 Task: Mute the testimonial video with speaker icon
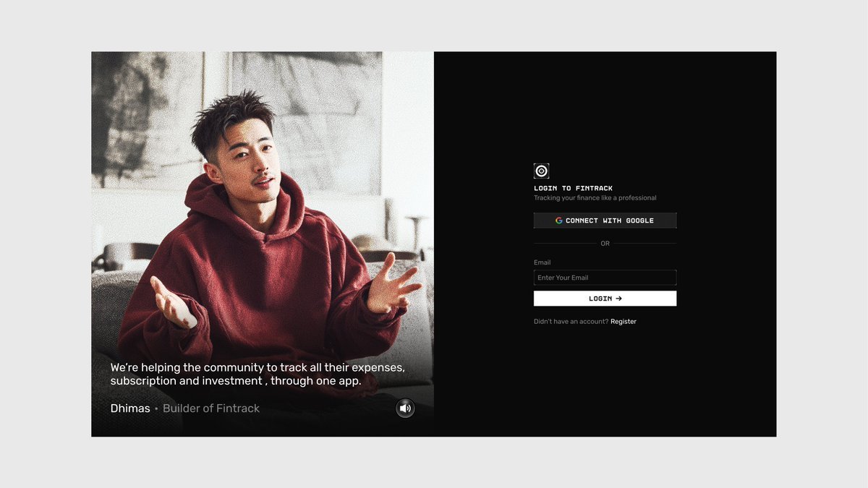point(405,408)
